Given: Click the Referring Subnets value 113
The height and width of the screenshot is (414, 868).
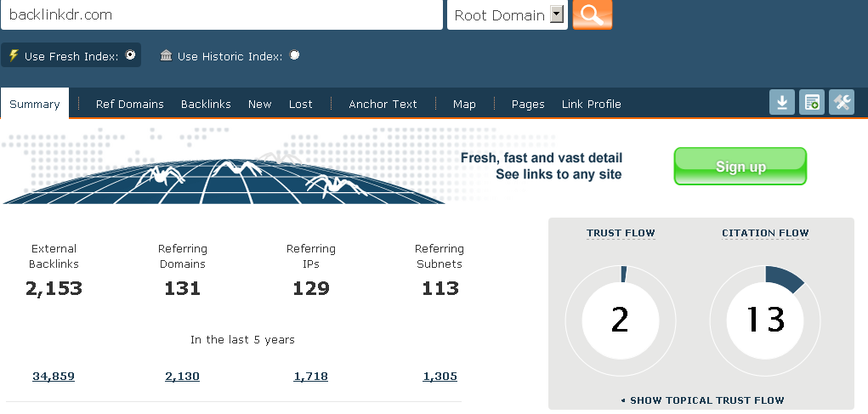Looking at the screenshot, I should (x=440, y=288).
